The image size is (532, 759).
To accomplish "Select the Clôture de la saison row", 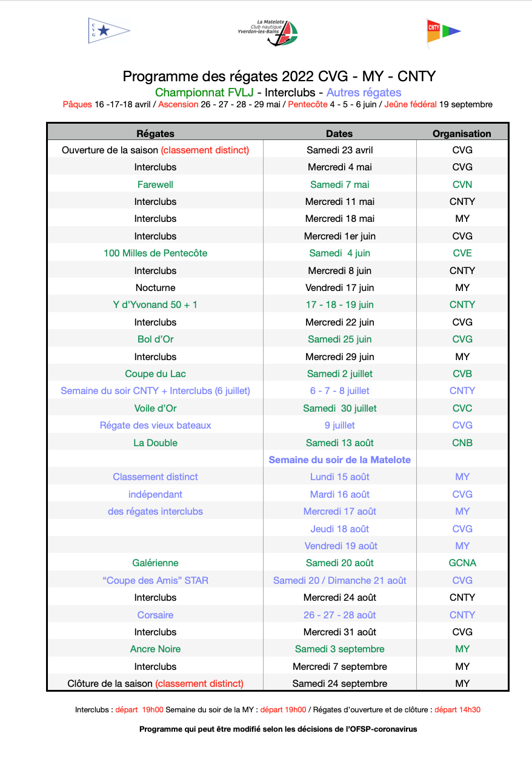I will point(278,683).
